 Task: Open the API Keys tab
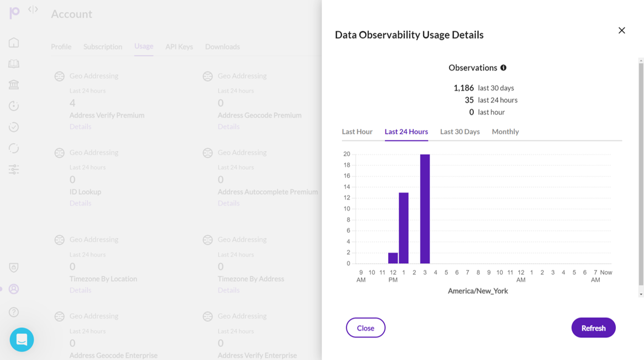[x=179, y=46]
